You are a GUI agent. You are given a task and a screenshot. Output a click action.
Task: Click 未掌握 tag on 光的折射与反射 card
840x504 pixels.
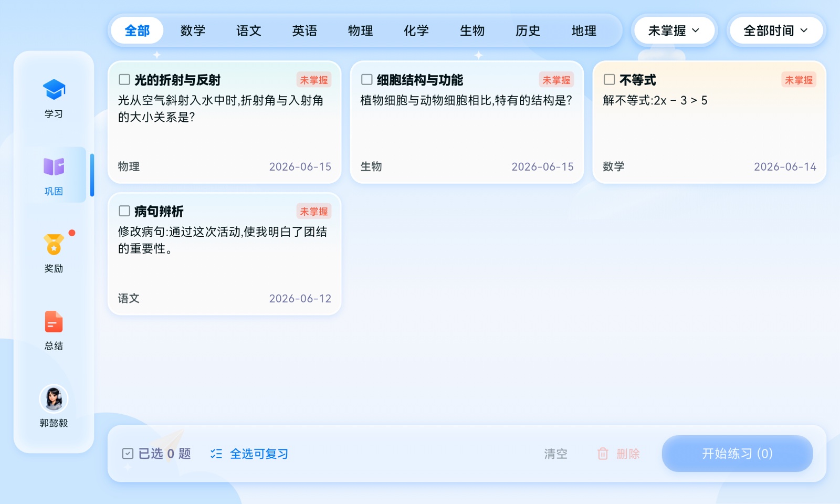coord(314,80)
